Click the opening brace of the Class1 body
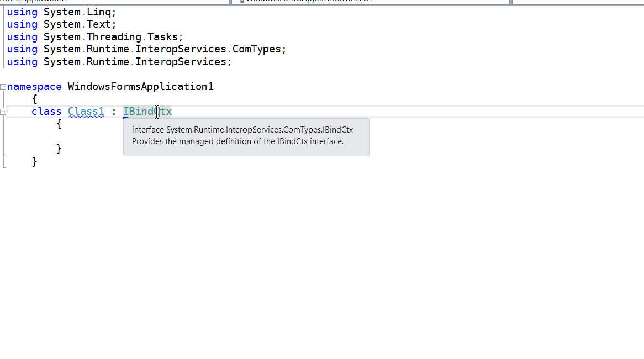The height and width of the screenshot is (359, 644). 59,124
